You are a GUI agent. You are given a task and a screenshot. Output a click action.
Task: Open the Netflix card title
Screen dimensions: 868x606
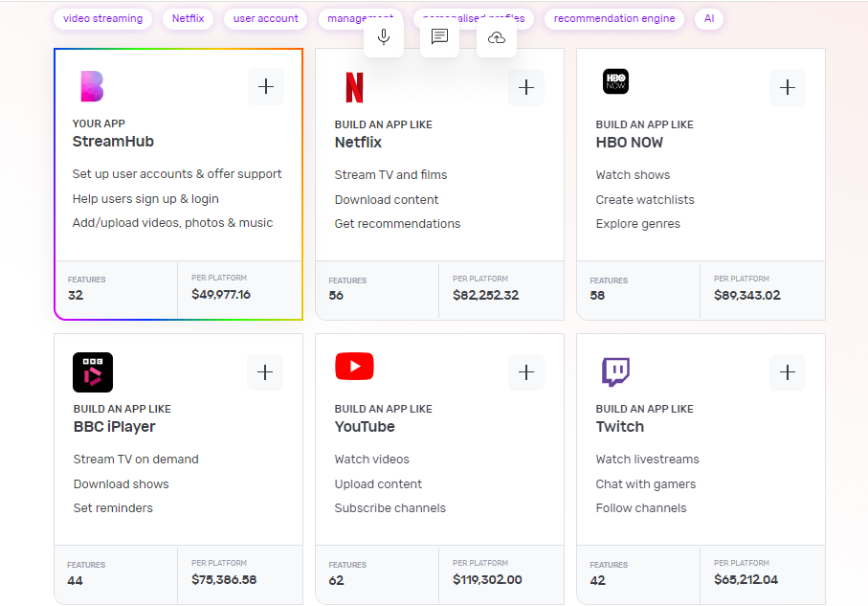pyautogui.click(x=358, y=143)
